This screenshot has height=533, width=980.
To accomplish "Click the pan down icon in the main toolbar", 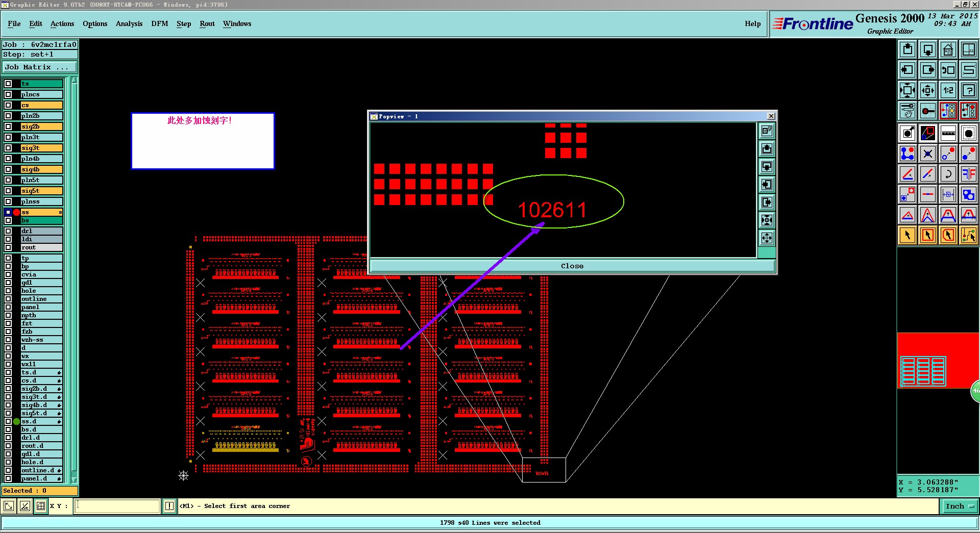I will tap(928, 49).
